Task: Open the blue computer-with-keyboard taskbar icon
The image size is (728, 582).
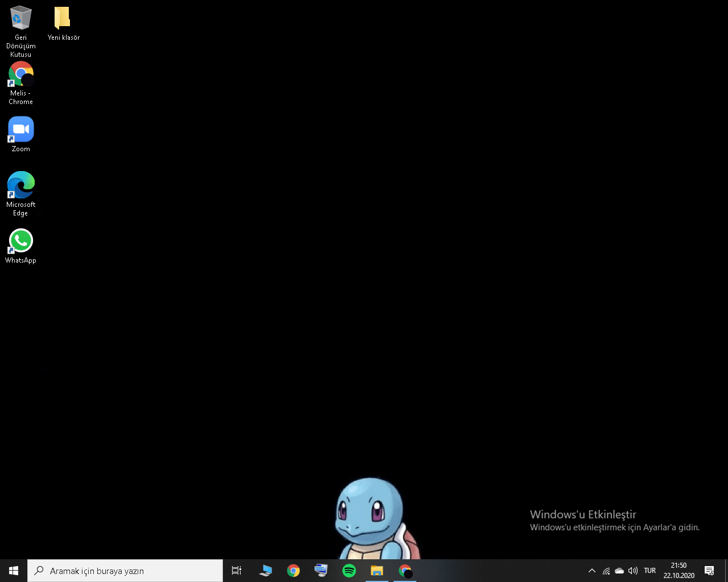Action: tap(266, 571)
